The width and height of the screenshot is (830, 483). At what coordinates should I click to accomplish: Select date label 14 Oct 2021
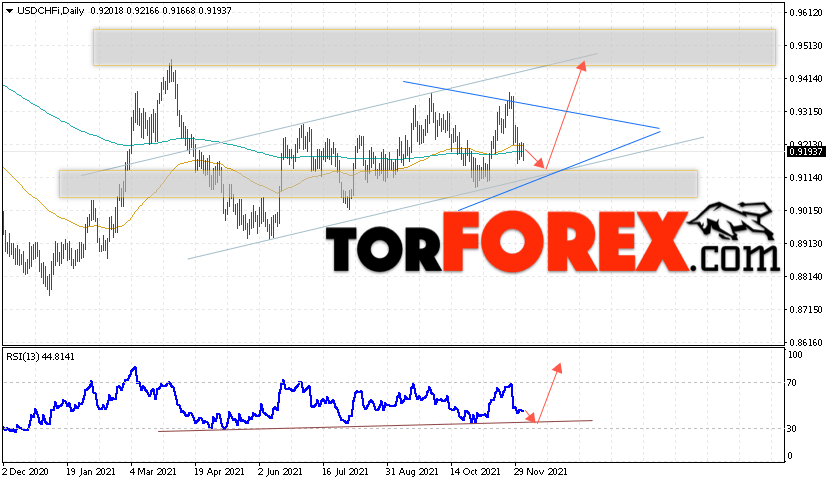coord(475,471)
